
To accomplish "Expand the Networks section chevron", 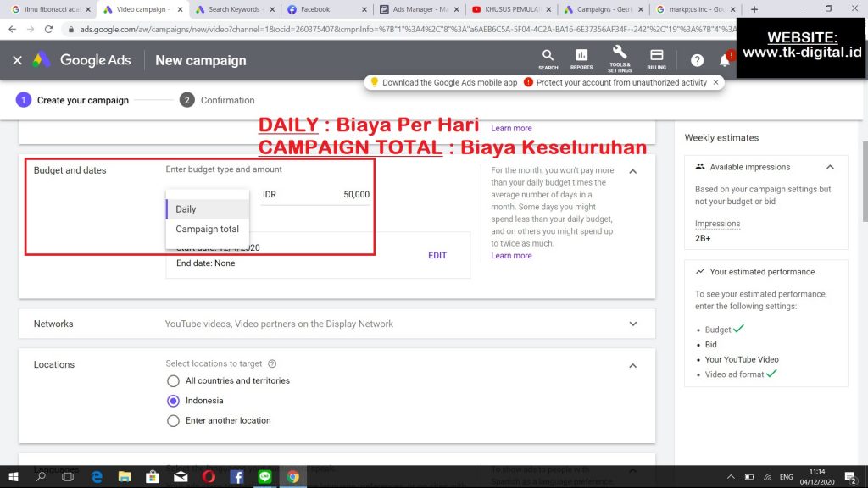I will coord(632,324).
